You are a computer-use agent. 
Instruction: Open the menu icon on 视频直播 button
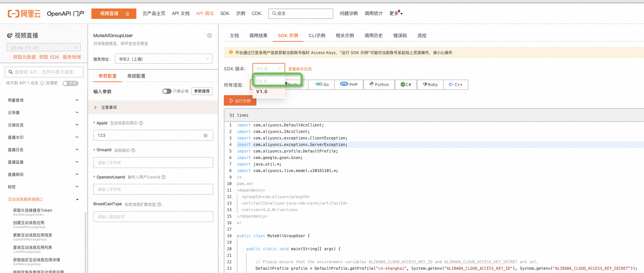[x=127, y=14]
